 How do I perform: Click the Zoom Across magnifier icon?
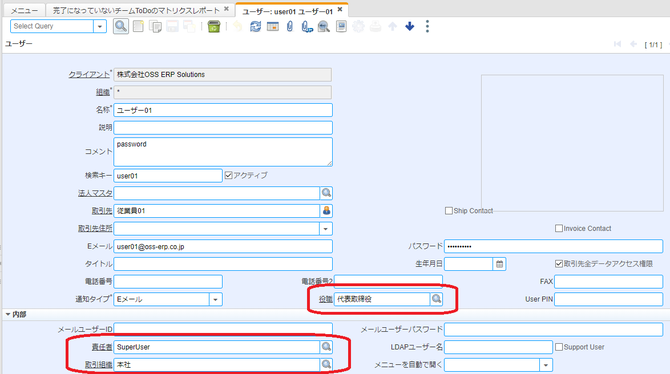click(x=324, y=27)
